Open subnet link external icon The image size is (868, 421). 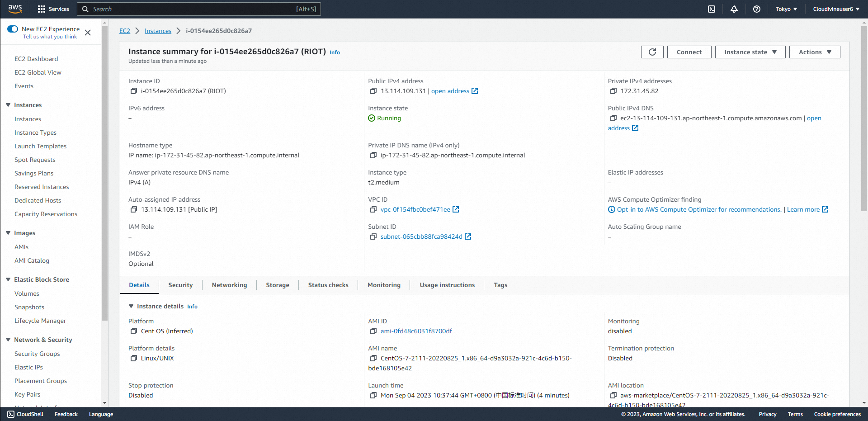[468, 237]
